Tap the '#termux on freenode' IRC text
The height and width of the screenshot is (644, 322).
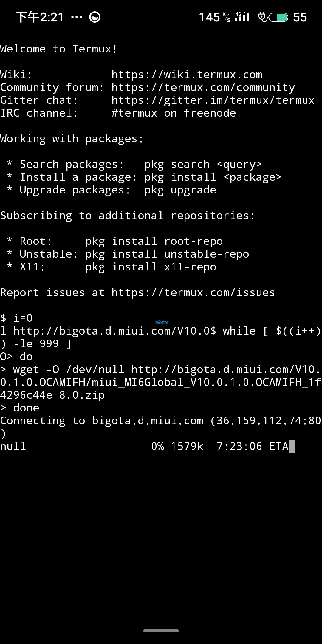coord(174,113)
